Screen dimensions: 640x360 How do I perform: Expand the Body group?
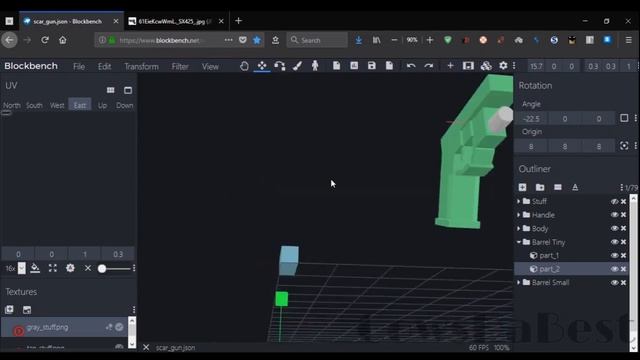519,228
